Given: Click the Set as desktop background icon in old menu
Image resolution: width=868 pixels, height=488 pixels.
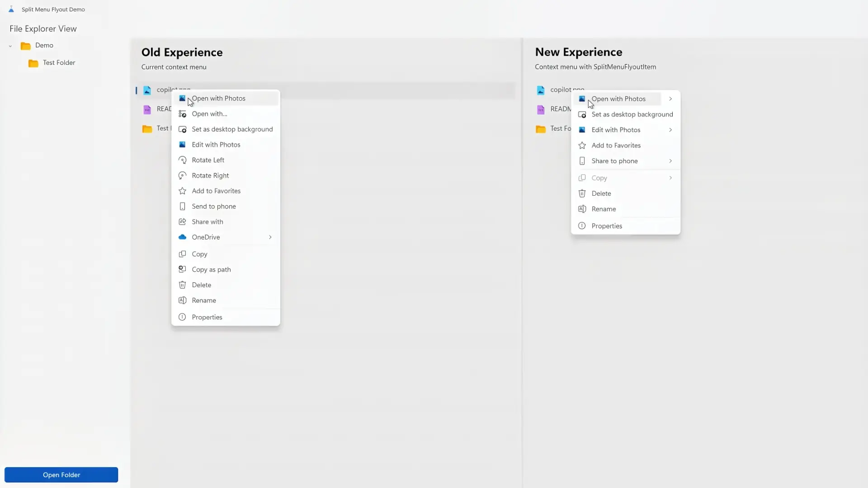Looking at the screenshot, I should 182,129.
